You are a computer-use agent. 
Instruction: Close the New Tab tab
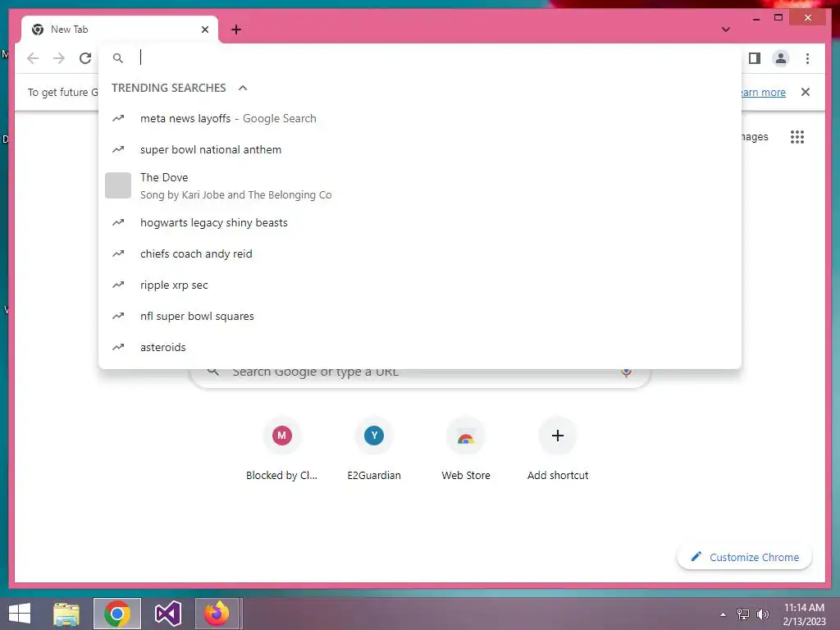[204, 30]
